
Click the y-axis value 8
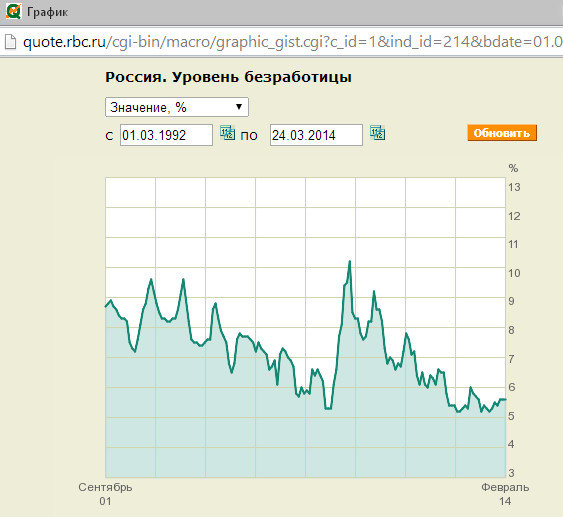tap(511, 330)
